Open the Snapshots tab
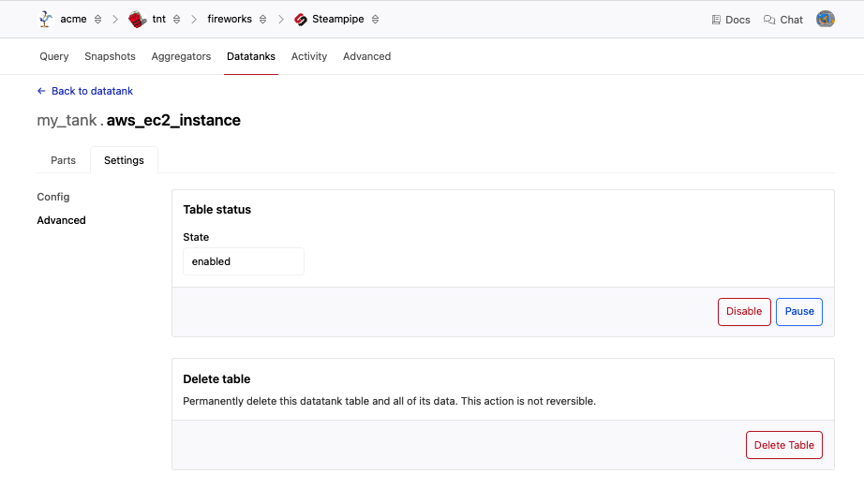The width and height of the screenshot is (864, 504). pyautogui.click(x=110, y=56)
